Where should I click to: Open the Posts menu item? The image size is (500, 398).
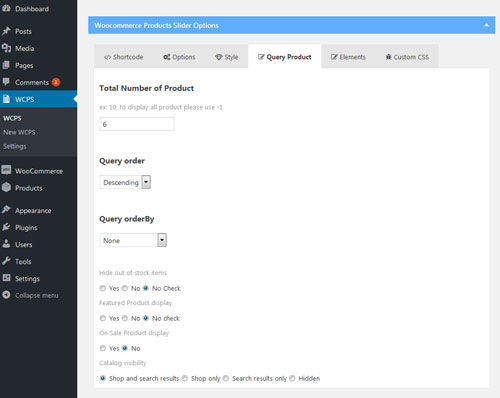click(38, 31)
